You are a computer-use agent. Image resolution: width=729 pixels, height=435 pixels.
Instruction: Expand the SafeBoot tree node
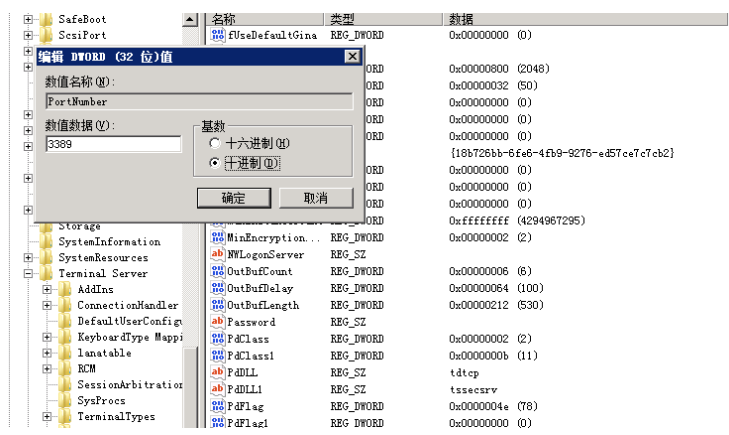coord(28,20)
